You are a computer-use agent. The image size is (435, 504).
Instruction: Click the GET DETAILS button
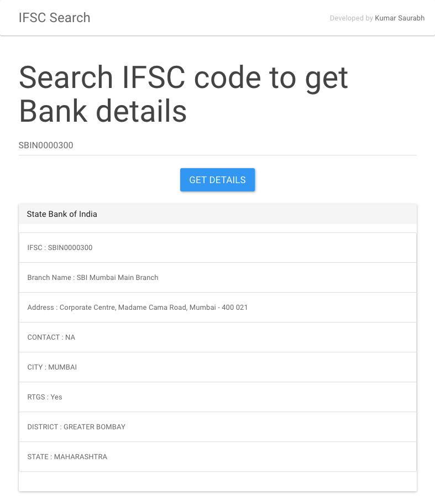pyautogui.click(x=217, y=180)
